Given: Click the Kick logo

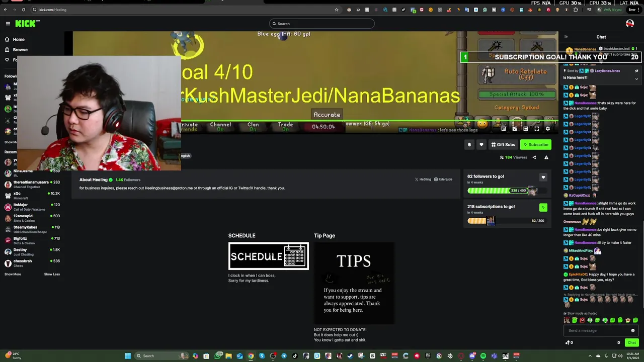Looking at the screenshot, I should point(27,24).
